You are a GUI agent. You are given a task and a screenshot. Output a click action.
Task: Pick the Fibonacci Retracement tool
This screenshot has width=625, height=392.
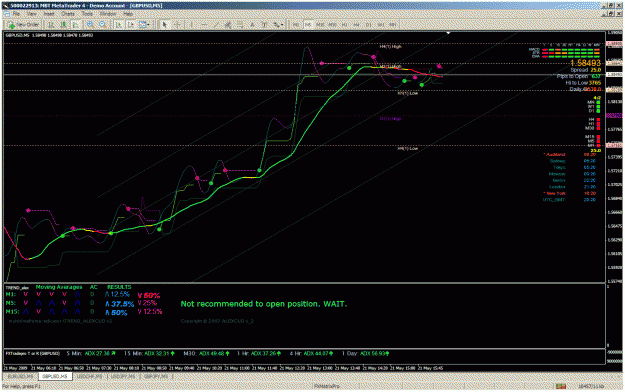tap(240, 25)
